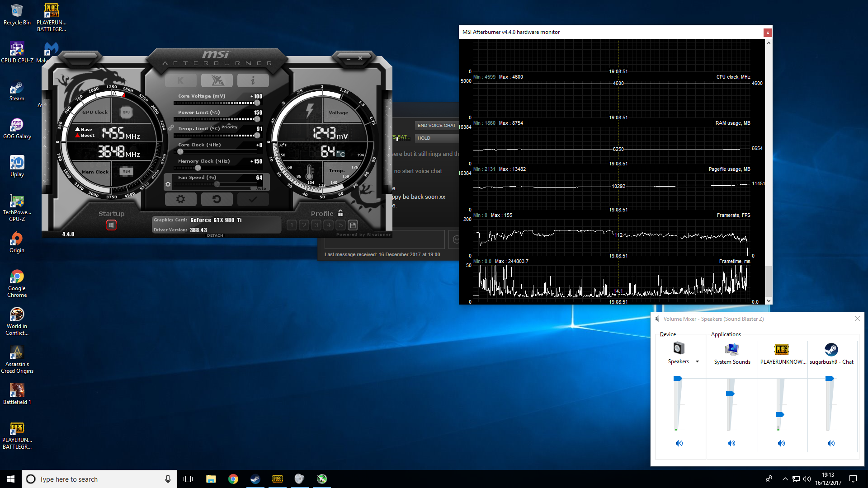Viewport: 868px width, 488px height.
Task: Open the Recycle Bin desktop icon
Action: (x=17, y=15)
